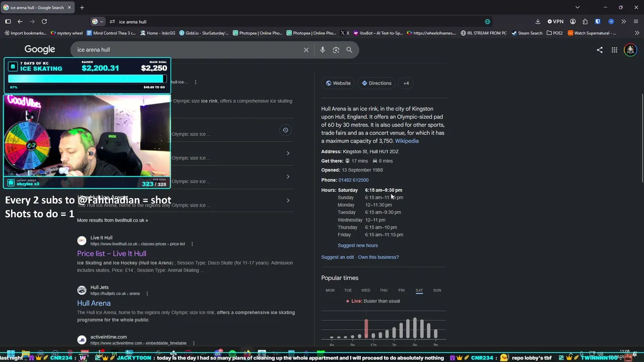This screenshot has width=644, height=362.
Task: Open the browser VPN button
Action: 555,22
